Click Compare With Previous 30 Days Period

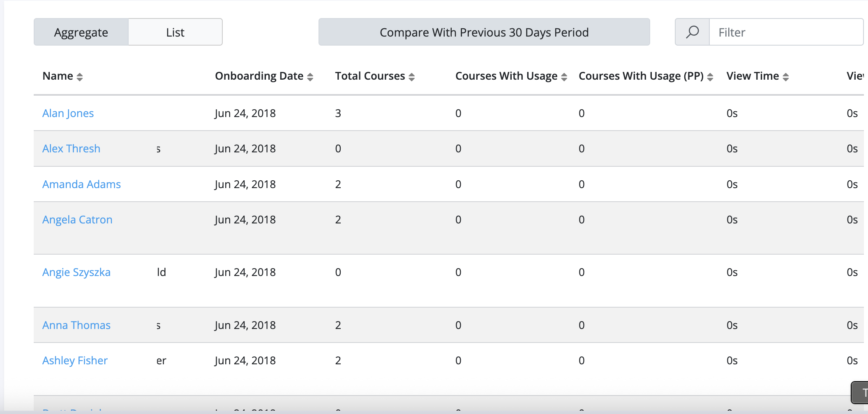point(484,32)
